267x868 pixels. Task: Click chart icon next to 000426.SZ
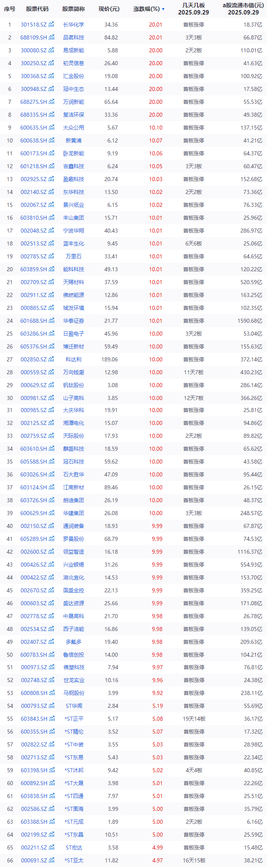(51, 565)
